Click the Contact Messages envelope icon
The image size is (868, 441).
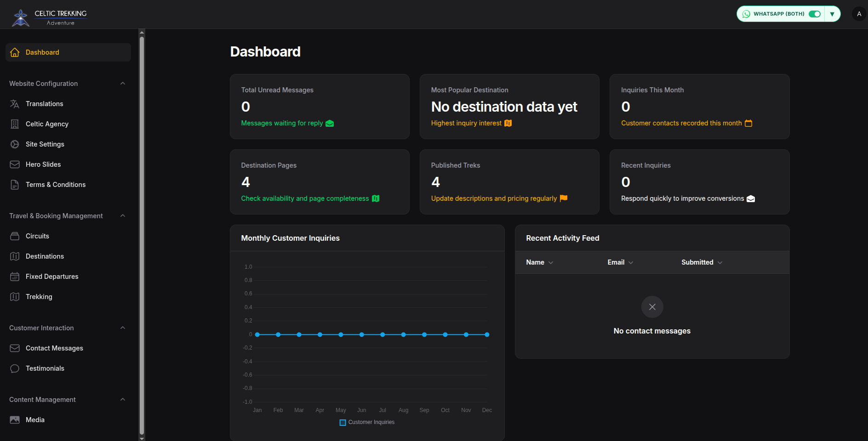[15, 348]
